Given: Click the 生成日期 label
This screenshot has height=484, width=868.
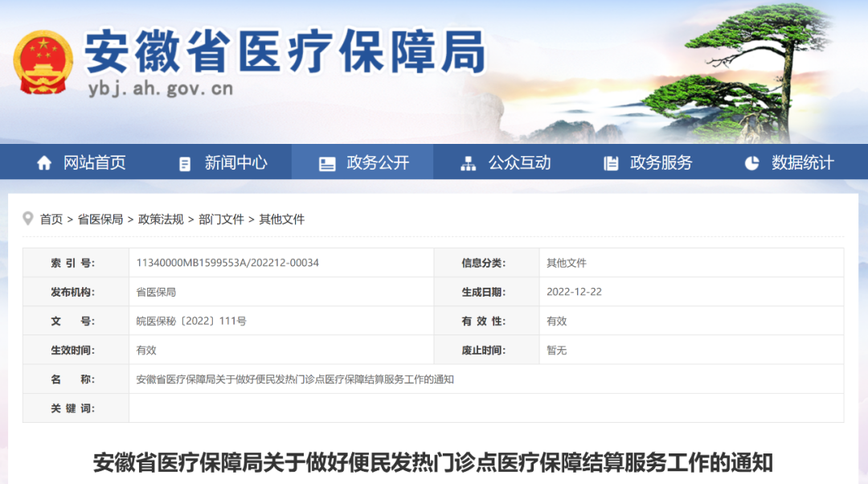Looking at the screenshot, I should tap(484, 292).
